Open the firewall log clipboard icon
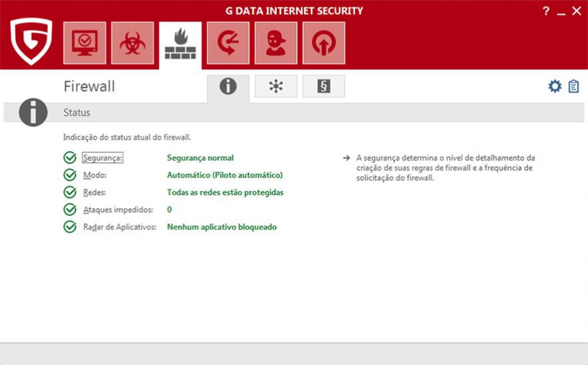 click(x=573, y=86)
